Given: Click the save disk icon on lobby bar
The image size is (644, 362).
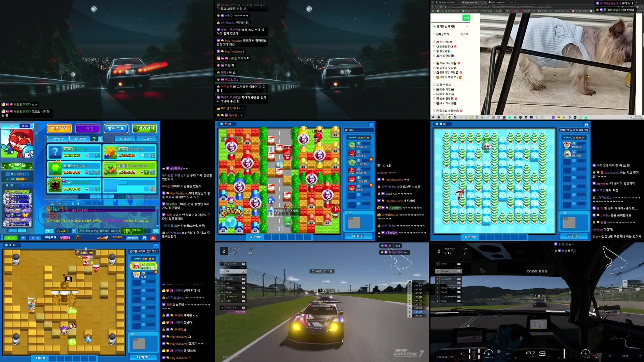Looking at the screenshot, I should coord(145,238).
